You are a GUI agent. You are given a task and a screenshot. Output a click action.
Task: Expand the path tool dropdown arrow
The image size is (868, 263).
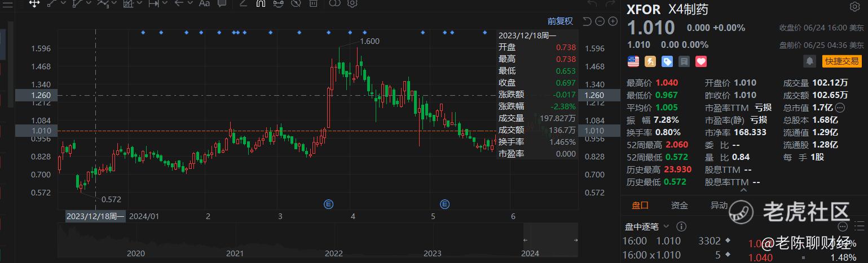[89, 3]
